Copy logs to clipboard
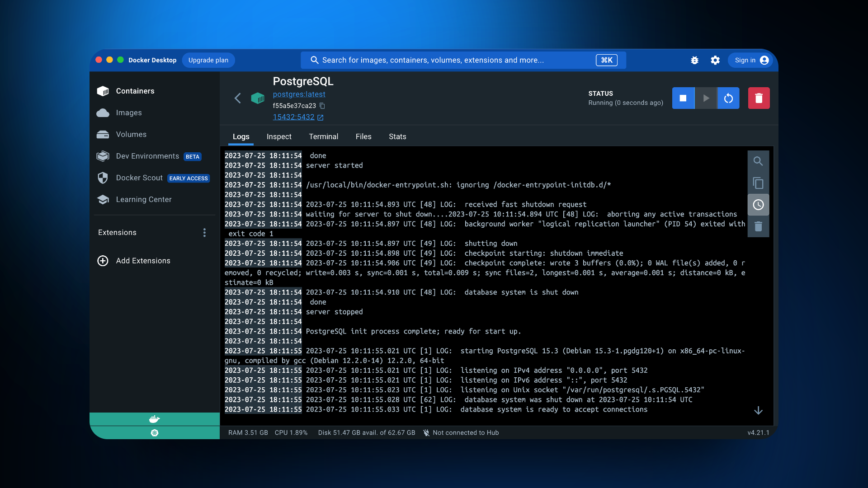Viewport: 868px width, 488px height. [758, 183]
